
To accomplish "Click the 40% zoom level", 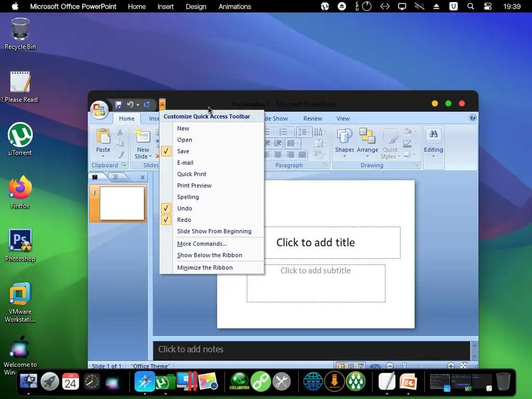I will coord(375,366).
